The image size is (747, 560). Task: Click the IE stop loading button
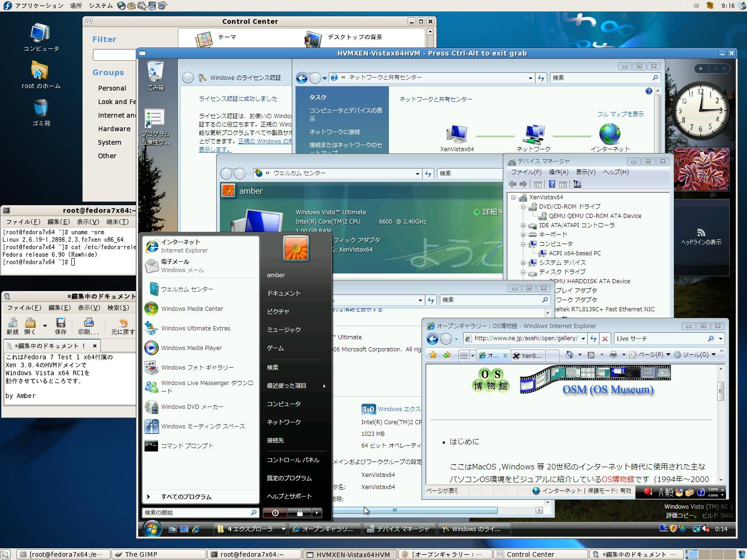[x=605, y=339]
